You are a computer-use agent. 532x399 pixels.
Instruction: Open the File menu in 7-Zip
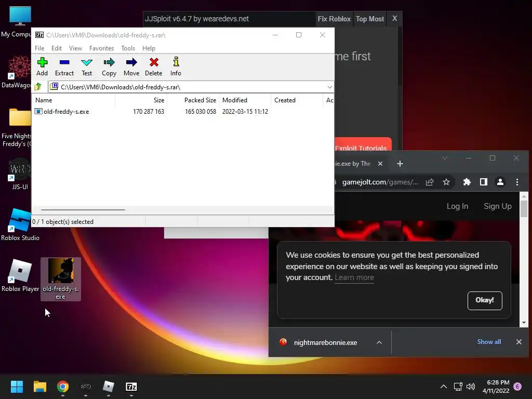39,48
